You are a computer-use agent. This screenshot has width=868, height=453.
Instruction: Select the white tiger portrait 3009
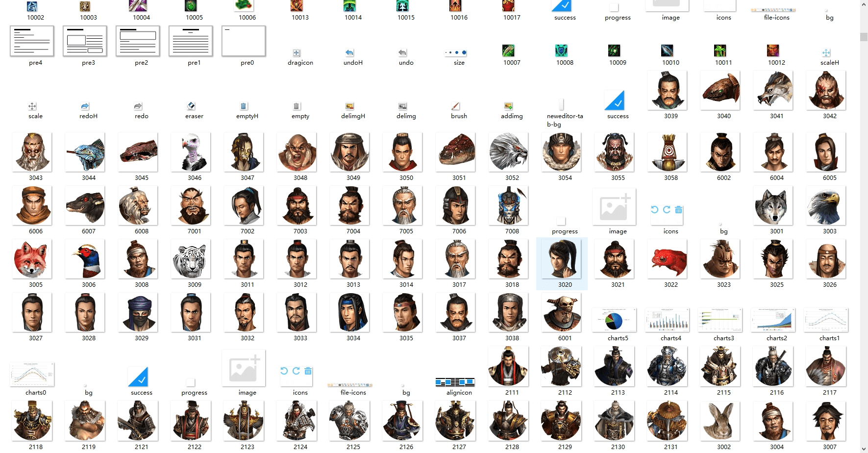191,259
